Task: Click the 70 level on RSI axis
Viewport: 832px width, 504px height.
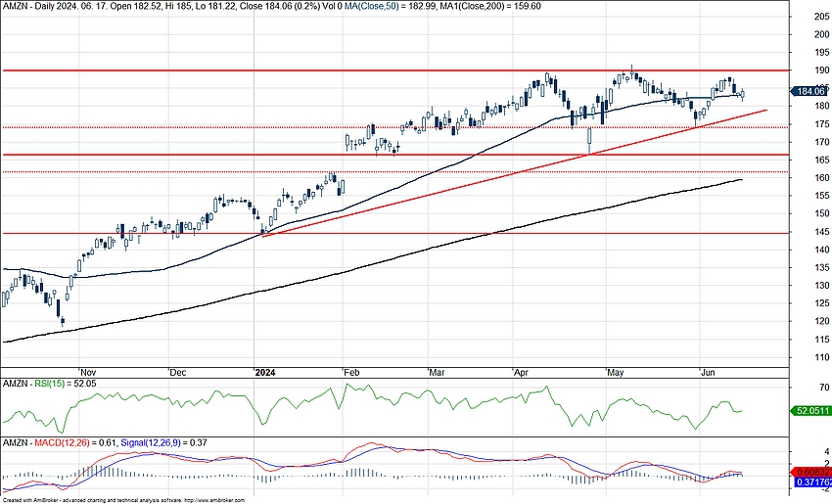Action: [x=825, y=388]
